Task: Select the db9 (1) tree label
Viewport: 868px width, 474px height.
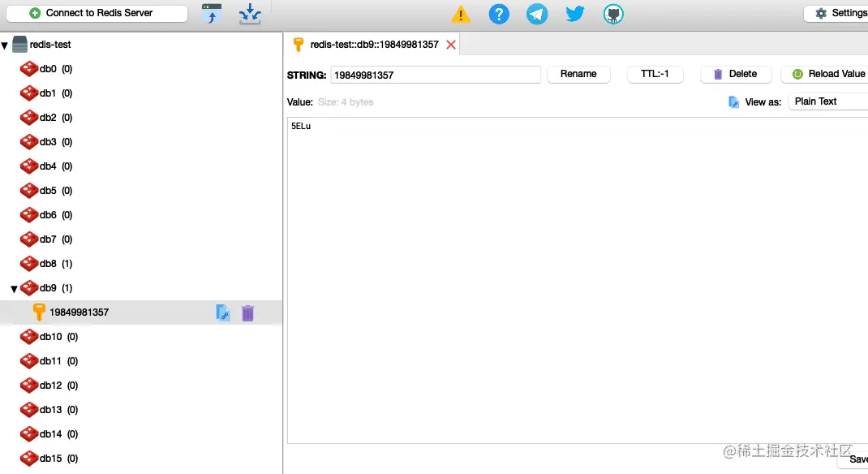Action: click(x=56, y=288)
